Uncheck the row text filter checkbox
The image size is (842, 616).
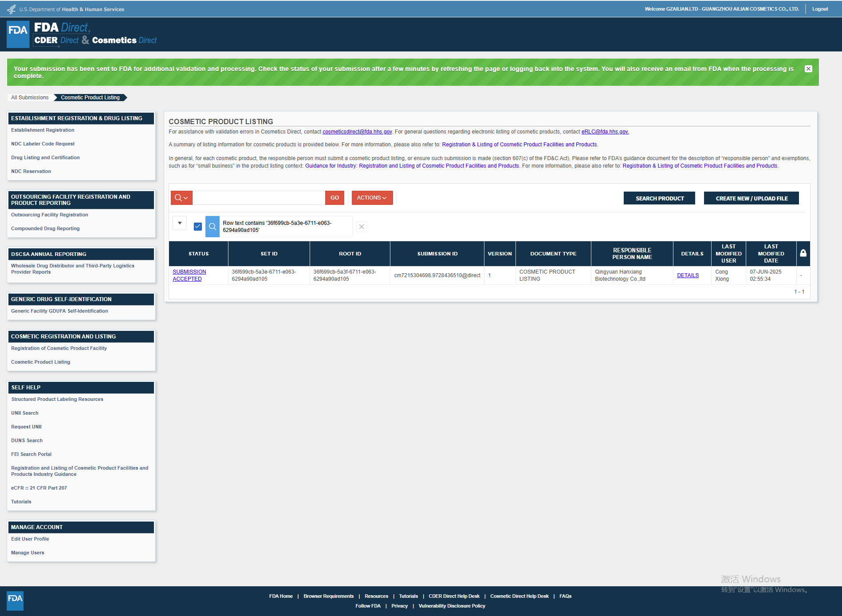tap(198, 227)
